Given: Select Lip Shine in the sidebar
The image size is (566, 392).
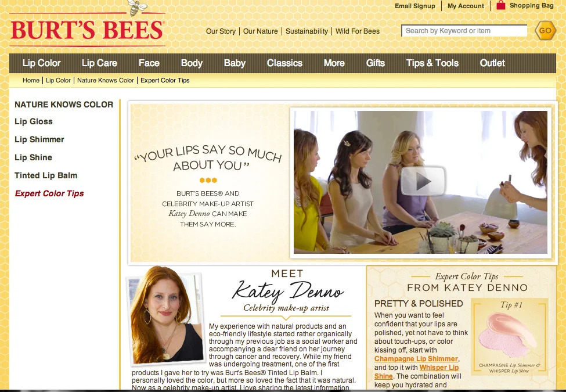Looking at the screenshot, I should click(x=33, y=157).
